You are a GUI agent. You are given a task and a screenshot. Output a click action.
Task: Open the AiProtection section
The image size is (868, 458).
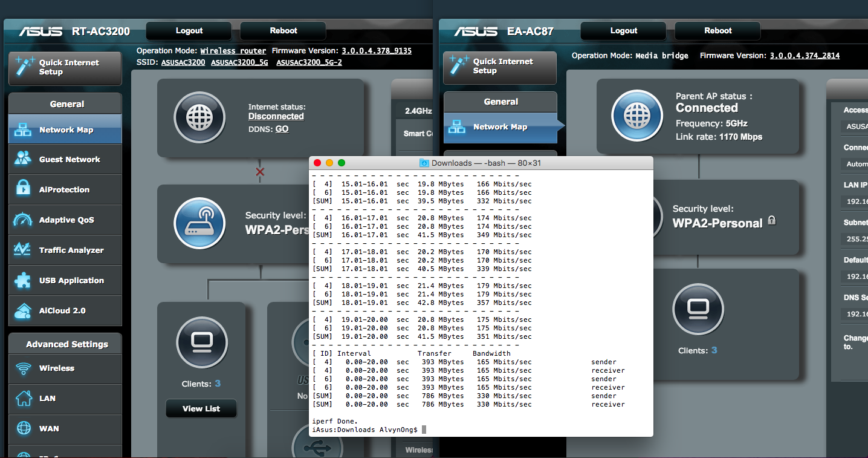[65, 190]
